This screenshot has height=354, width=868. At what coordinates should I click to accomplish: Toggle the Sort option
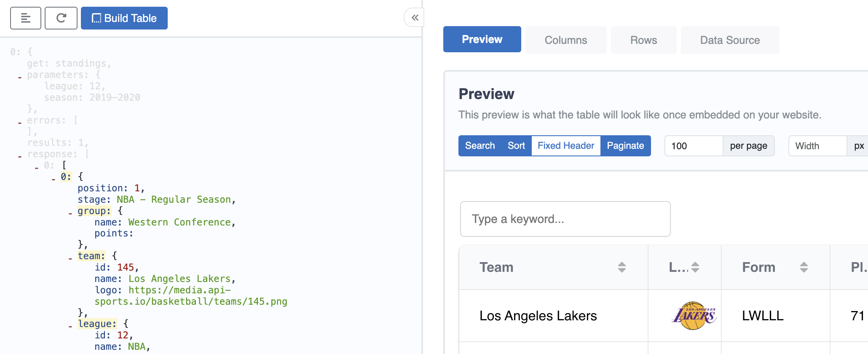pos(516,146)
